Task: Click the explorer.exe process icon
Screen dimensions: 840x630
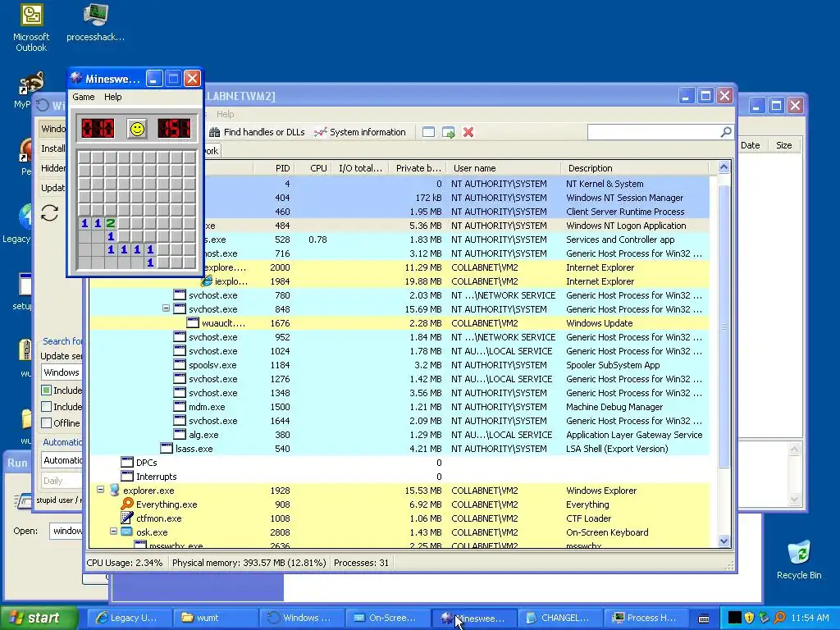Action: pos(114,491)
